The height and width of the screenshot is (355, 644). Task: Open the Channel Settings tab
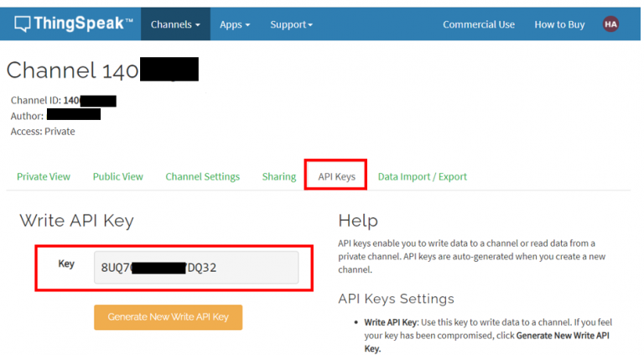202,176
